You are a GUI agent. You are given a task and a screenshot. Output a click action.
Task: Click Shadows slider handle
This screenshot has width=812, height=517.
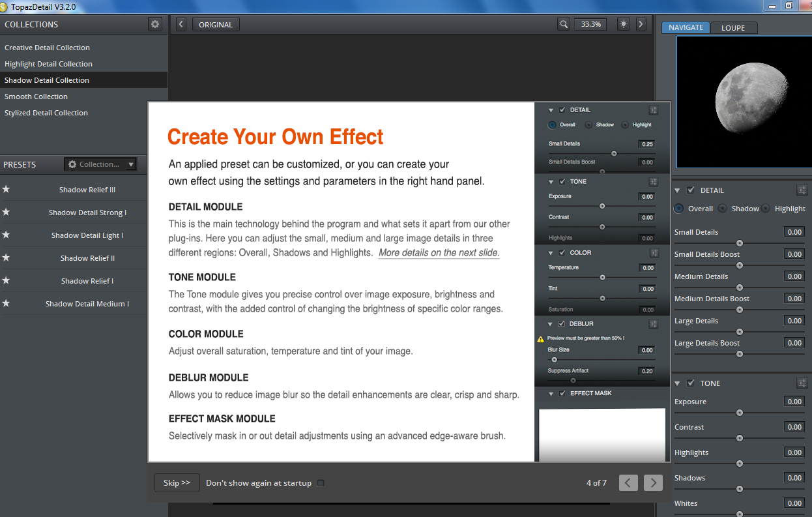point(739,489)
